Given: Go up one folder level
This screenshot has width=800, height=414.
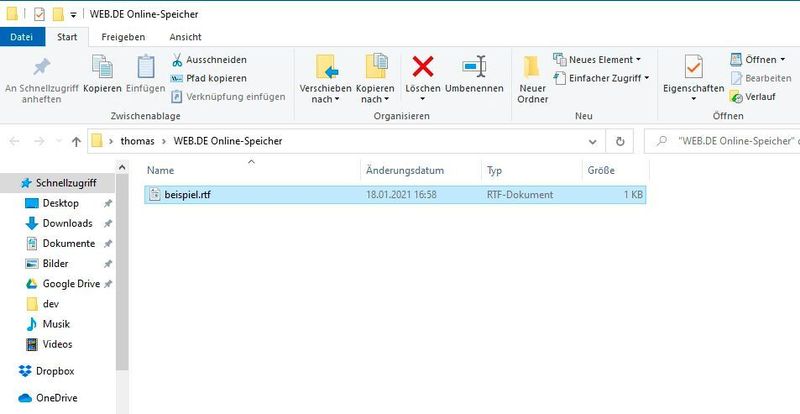Looking at the screenshot, I should click(x=76, y=141).
